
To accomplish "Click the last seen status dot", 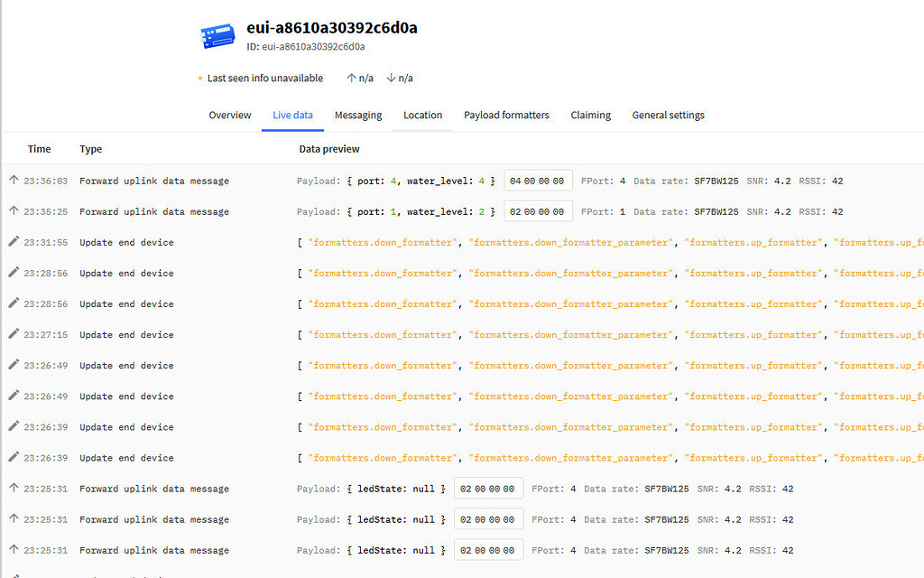I will (200, 79).
